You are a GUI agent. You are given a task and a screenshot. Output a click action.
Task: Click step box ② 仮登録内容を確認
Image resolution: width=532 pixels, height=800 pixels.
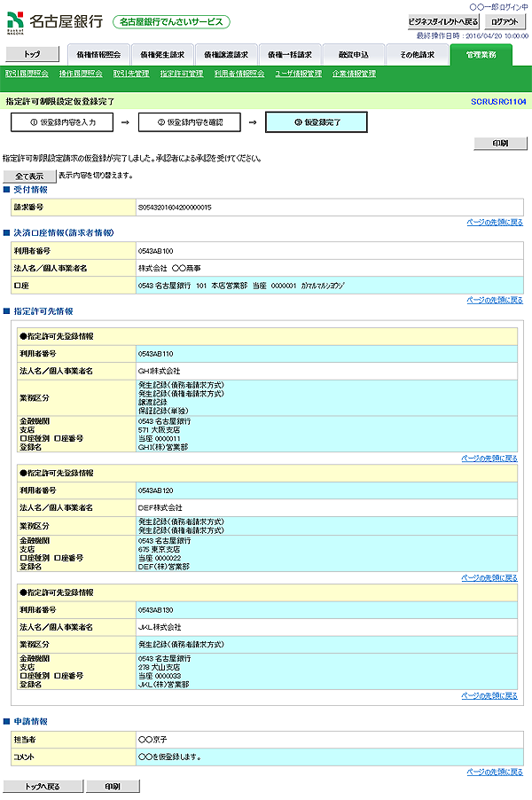click(x=189, y=122)
